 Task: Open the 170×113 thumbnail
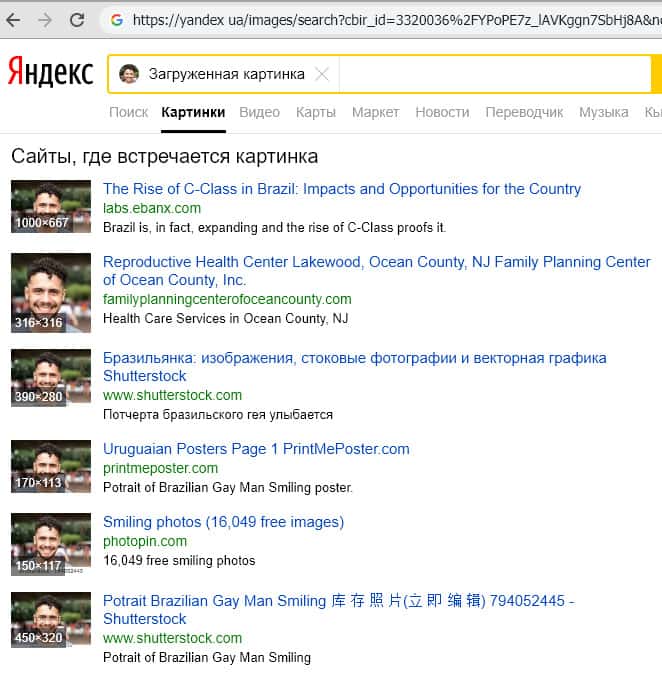[x=51, y=466]
